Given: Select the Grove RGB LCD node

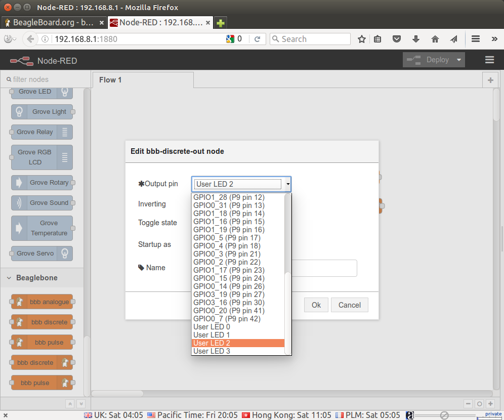Looking at the screenshot, I should point(42,157).
